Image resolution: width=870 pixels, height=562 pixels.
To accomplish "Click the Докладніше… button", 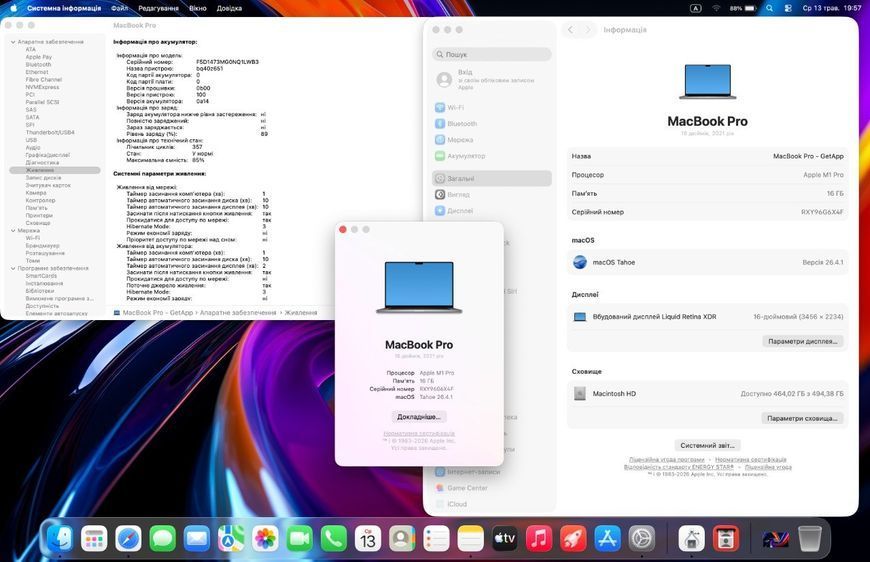I will 419,417.
